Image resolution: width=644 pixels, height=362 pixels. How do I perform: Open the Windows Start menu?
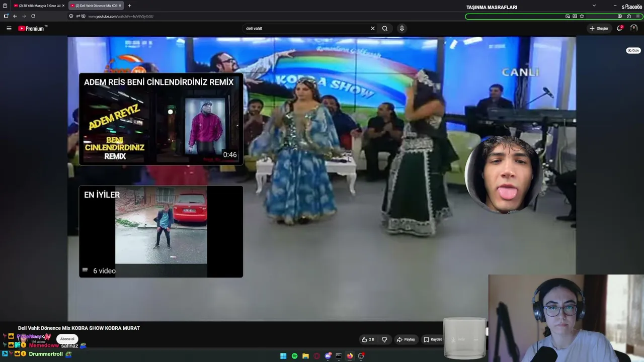pyautogui.click(x=283, y=356)
